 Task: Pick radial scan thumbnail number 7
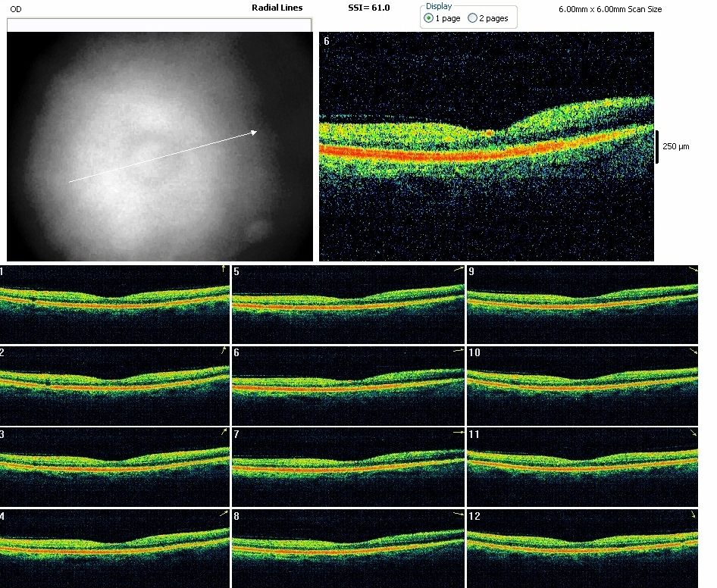(x=347, y=466)
